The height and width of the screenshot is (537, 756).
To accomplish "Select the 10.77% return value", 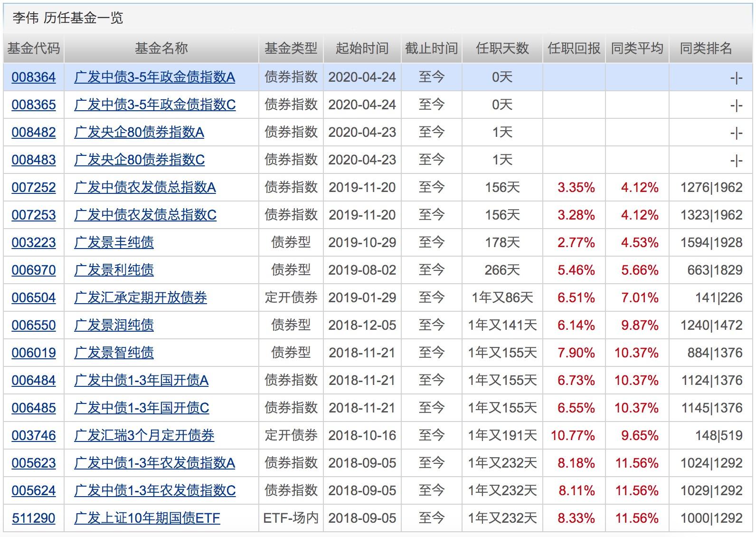I will click(x=573, y=435).
